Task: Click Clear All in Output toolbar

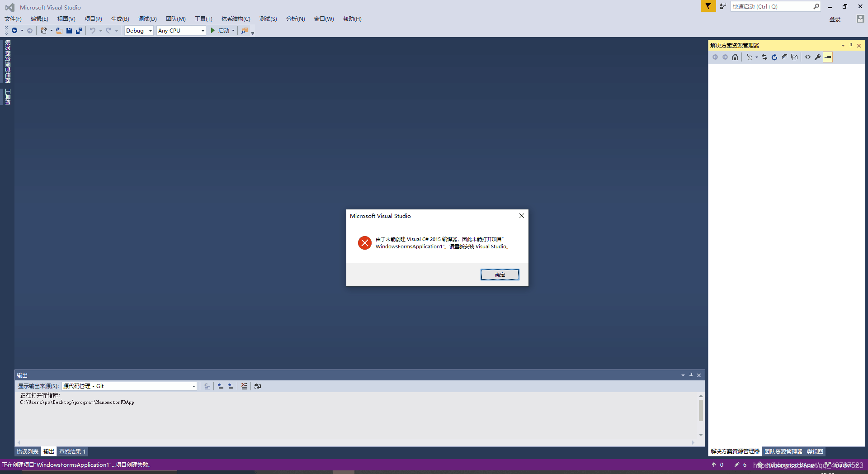Action: pos(245,386)
